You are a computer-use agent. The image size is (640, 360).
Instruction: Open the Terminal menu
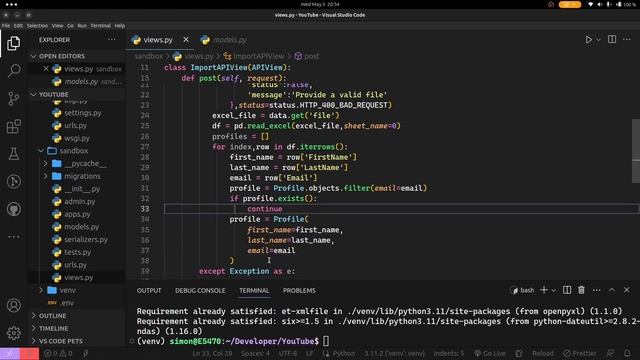(100, 26)
